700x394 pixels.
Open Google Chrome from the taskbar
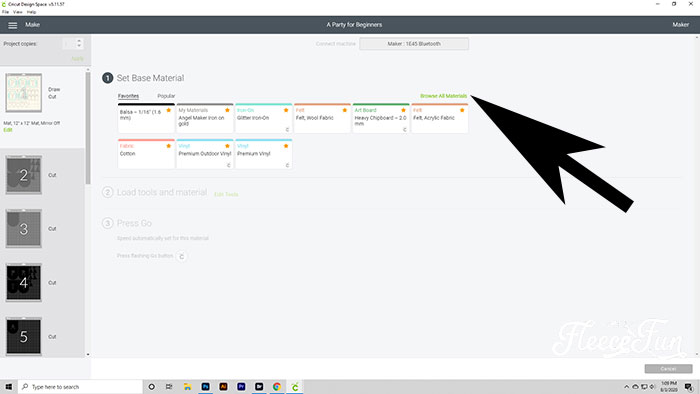(x=277, y=387)
